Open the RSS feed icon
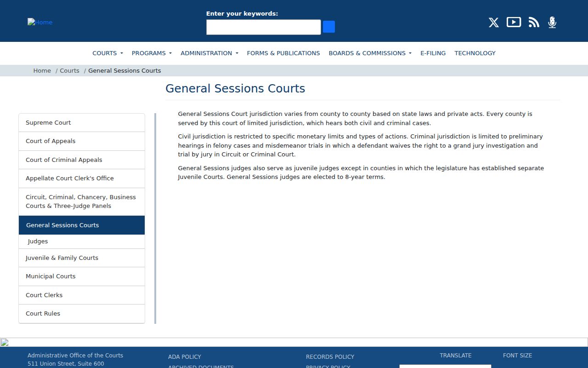The width and height of the screenshot is (588, 368). point(534,22)
